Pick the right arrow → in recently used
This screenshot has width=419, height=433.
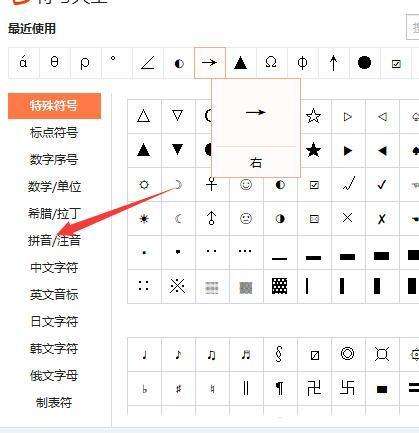[210, 63]
